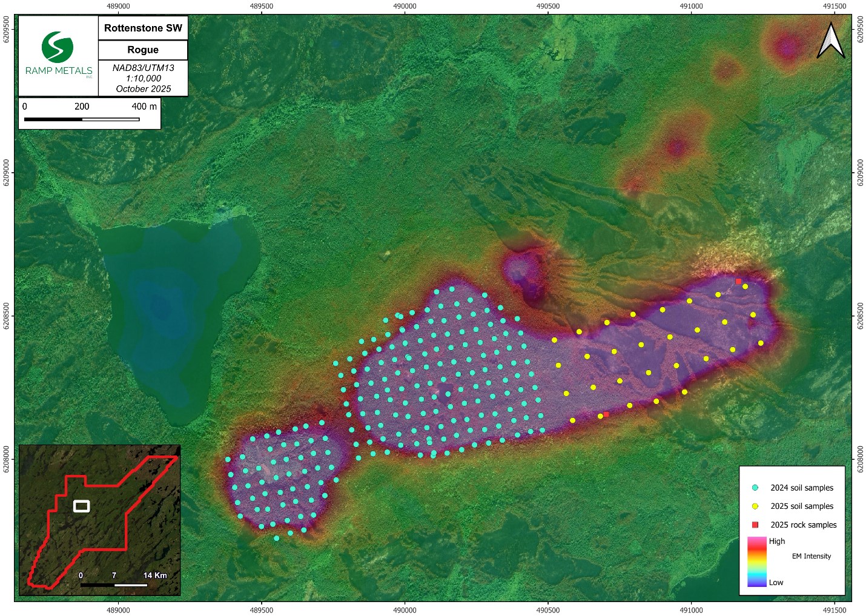Select the cyan 2024 soil samples legend dot
The image size is (866, 616).
coord(755,488)
